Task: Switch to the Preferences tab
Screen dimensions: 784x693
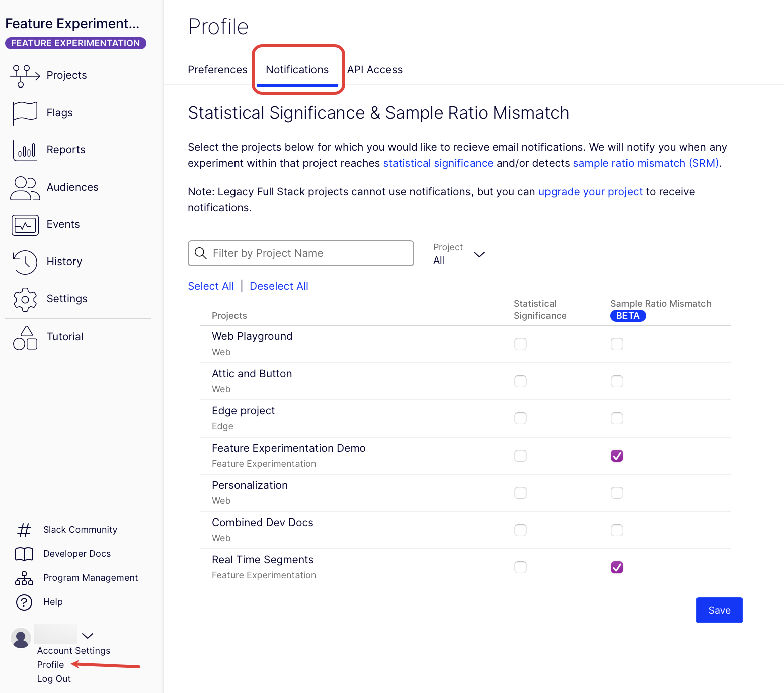Action: [217, 70]
